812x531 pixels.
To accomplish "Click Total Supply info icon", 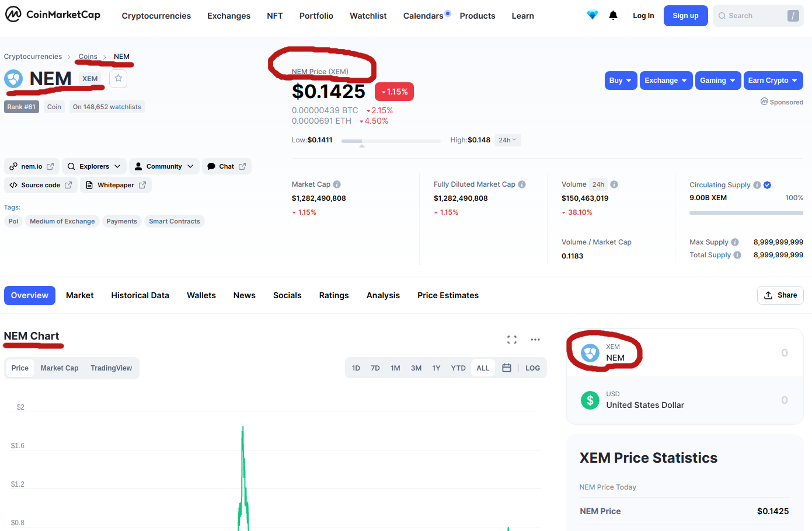I will [737, 255].
